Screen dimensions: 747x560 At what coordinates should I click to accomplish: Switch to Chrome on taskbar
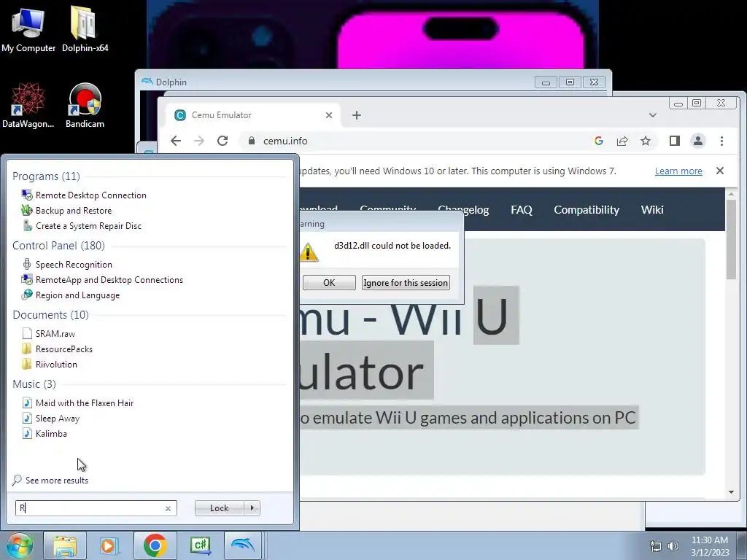pos(155,545)
